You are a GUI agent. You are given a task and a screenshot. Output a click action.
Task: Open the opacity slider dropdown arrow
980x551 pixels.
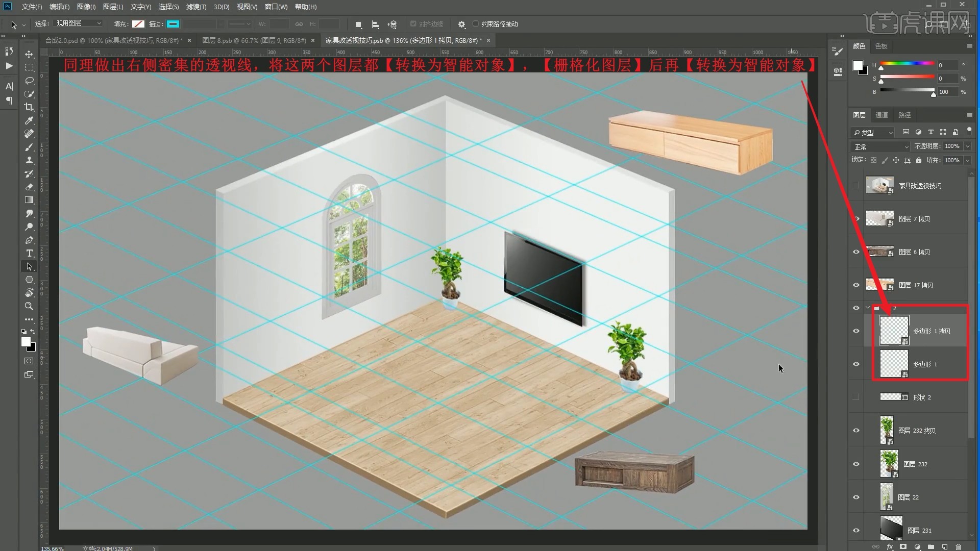point(967,146)
